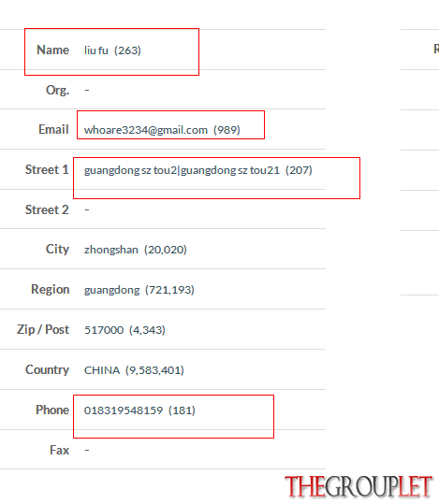
Task: Select street 'guangdong sz tou2|guangdong sz tou21 (207)'
Action: (198, 170)
